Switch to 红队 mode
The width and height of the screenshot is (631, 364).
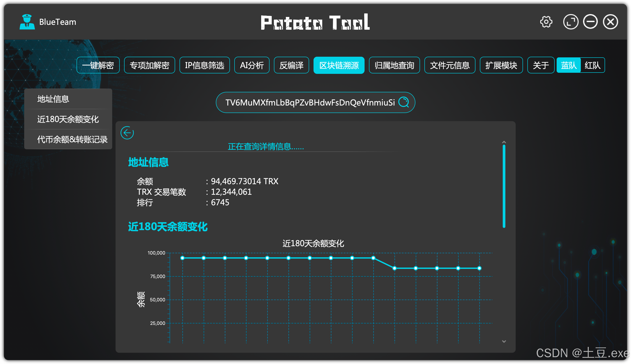[592, 65]
